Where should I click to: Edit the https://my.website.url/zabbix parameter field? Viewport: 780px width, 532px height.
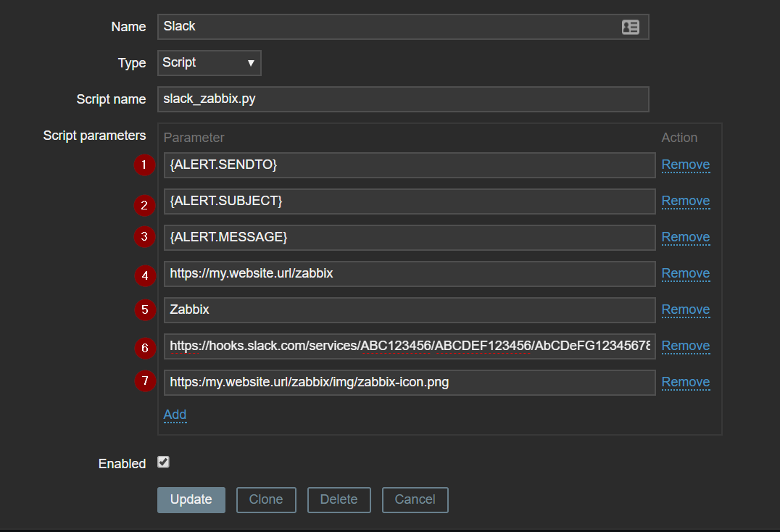tap(410, 274)
